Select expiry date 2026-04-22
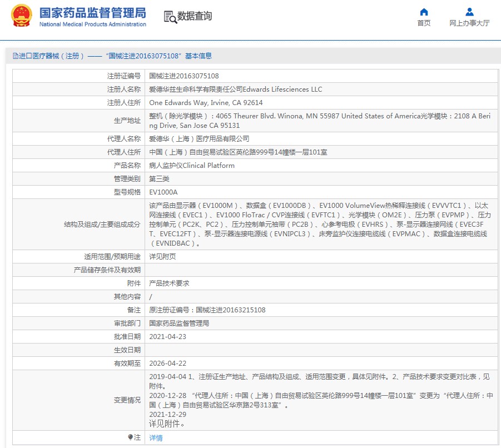 167,364
